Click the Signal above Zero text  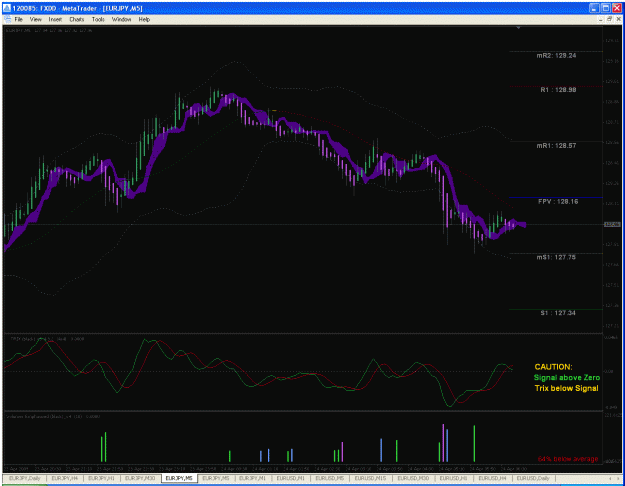coord(566,378)
